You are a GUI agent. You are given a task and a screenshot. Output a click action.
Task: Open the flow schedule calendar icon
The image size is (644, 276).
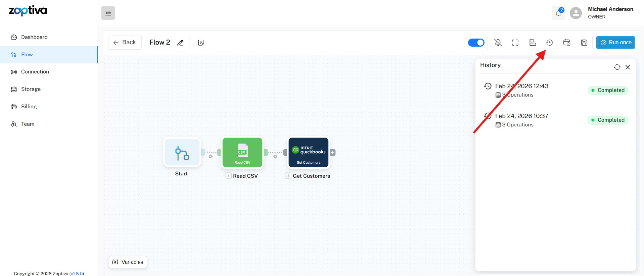[x=567, y=43]
